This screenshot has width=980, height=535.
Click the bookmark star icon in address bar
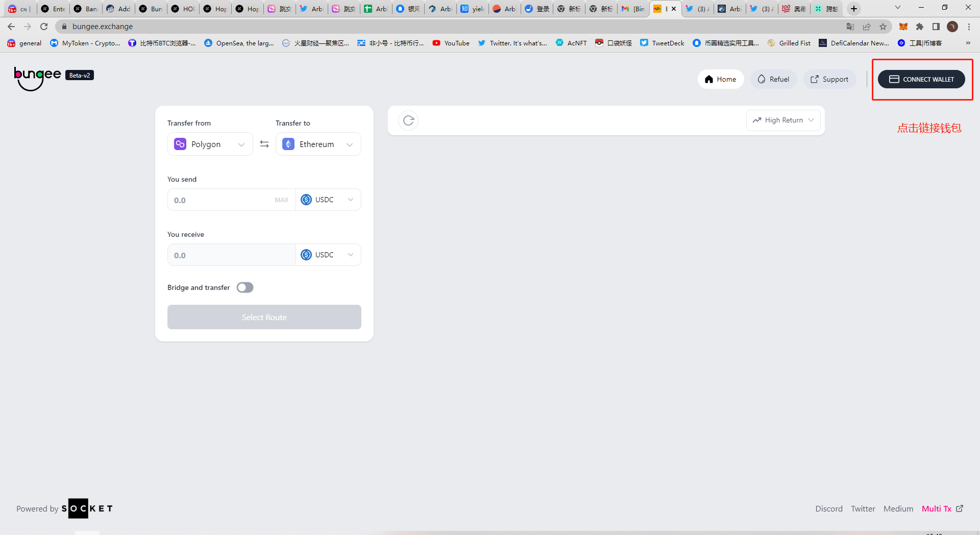coord(883,27)
